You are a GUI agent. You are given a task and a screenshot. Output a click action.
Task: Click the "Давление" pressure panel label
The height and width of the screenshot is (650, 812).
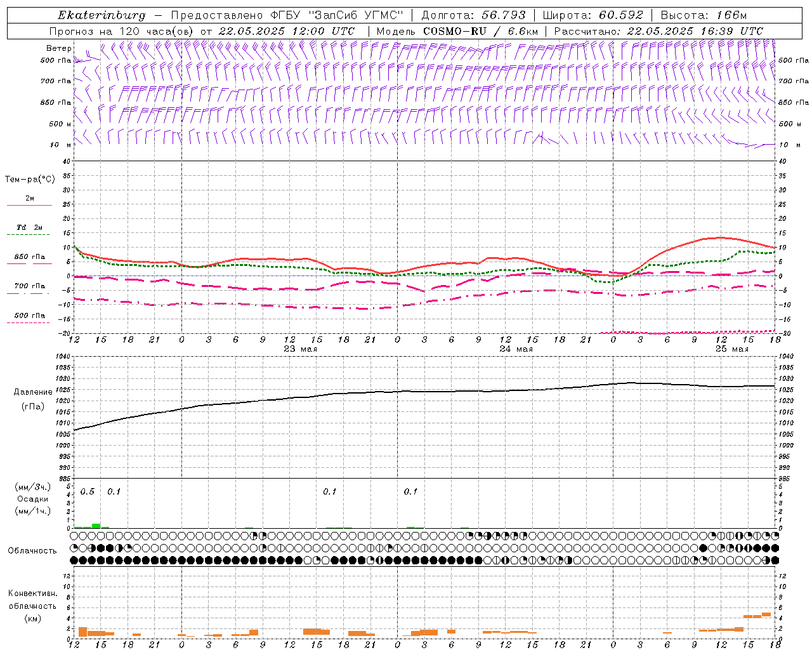click(33, 392)
